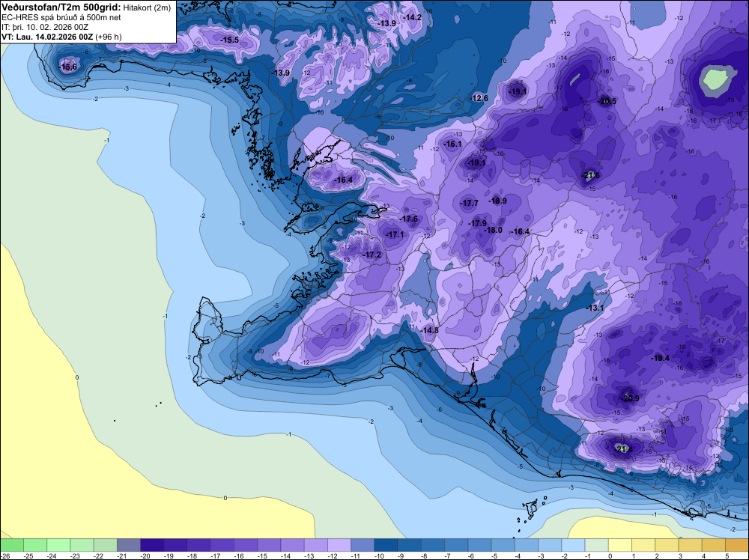Click the '-21.6' minimum temperature label
Screen dimensions: 749x560
click(590, 176)
